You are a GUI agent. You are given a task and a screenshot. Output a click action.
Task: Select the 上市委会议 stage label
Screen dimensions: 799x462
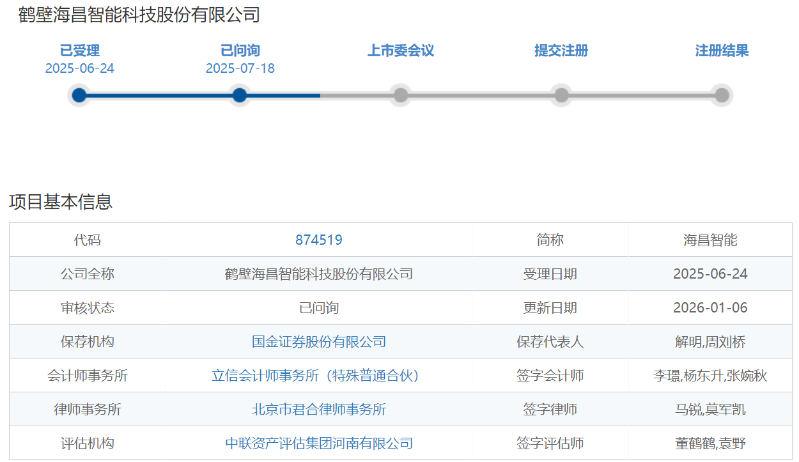click(x=400, y=50)
